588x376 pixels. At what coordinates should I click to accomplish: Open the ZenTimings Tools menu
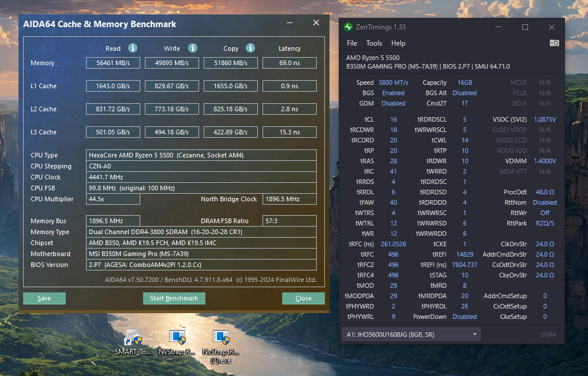[374, 43]
